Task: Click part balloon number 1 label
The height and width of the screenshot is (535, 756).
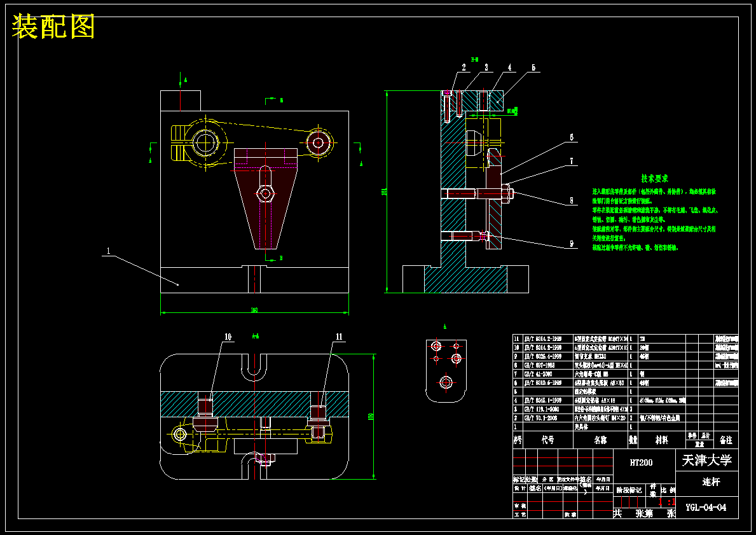Action: coord(109,251)
